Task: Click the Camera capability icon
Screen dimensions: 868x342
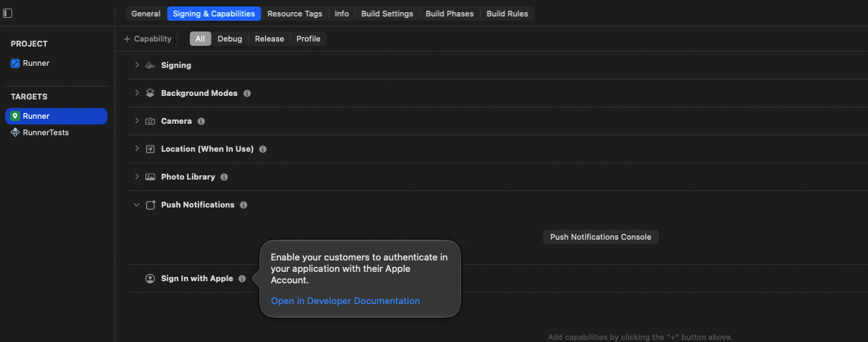Action: click(x=150, y=121)
